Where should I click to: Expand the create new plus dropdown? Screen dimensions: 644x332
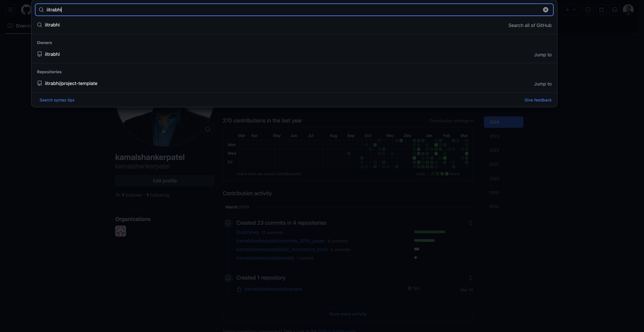click(x=571, y=10)
